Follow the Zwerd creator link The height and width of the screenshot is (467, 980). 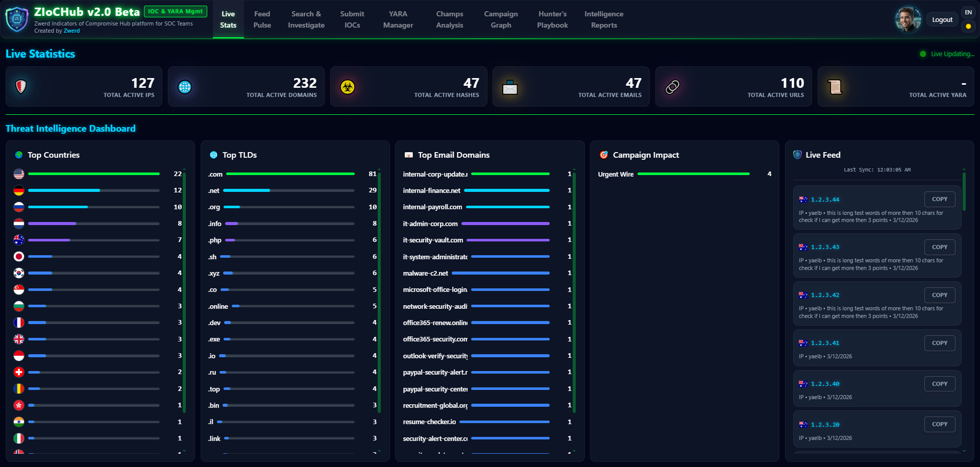[x=71, y=31]
